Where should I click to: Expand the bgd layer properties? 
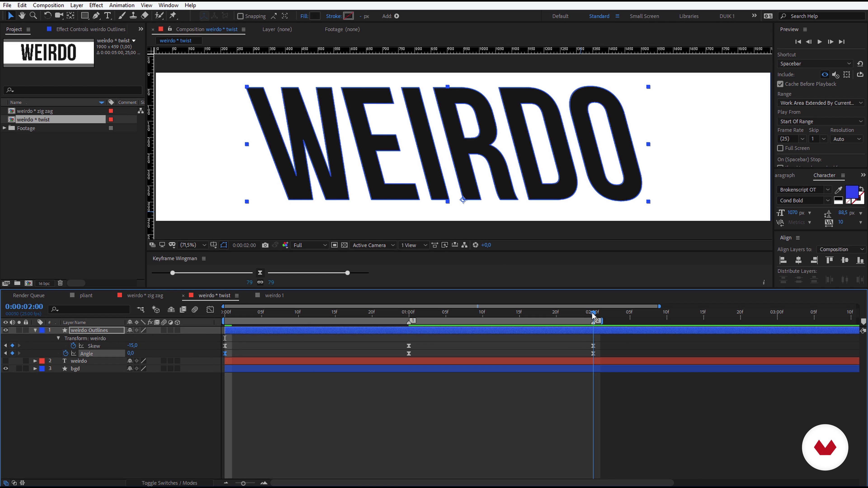pyautogui.click(x=35, y=369)
